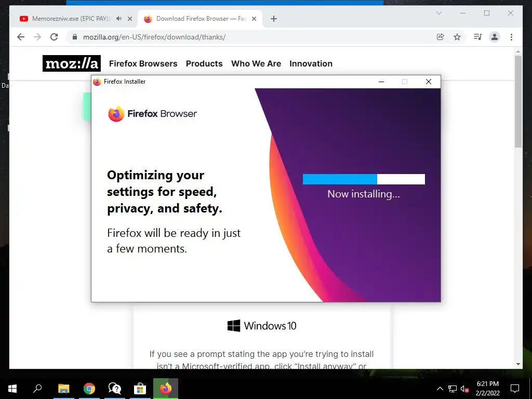Viewport: 532px width, 399px height.
Task: Open Windows notification center
Action: coord(515,389)
